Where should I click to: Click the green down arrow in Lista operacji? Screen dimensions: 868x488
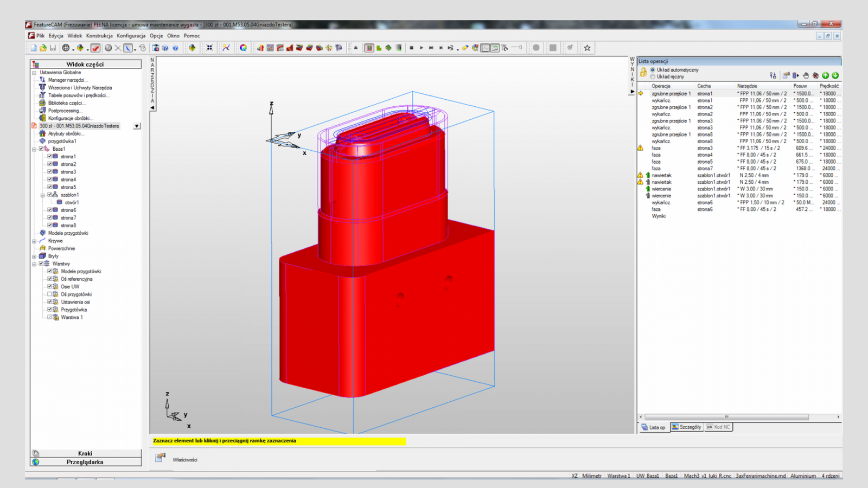coord(835,75)
